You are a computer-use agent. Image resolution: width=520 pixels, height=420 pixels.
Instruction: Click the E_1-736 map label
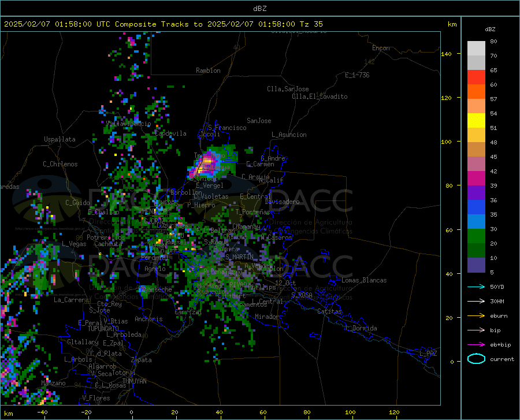pos(357,75)
